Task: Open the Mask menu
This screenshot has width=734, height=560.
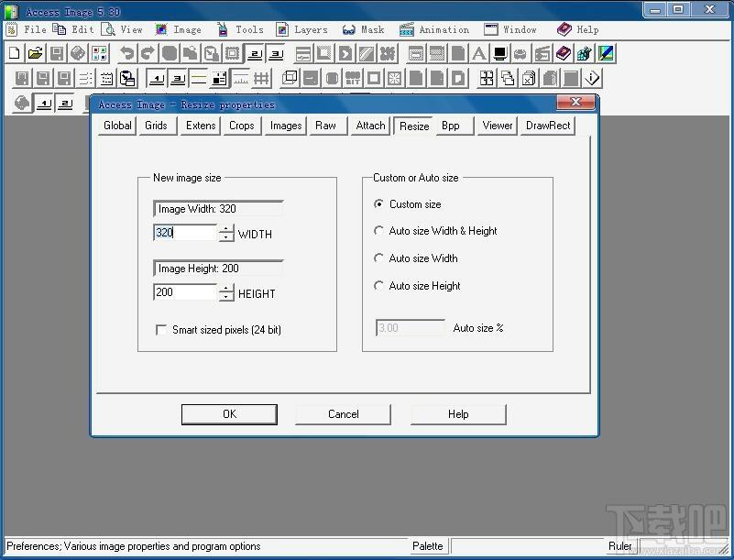Action: 373,29
